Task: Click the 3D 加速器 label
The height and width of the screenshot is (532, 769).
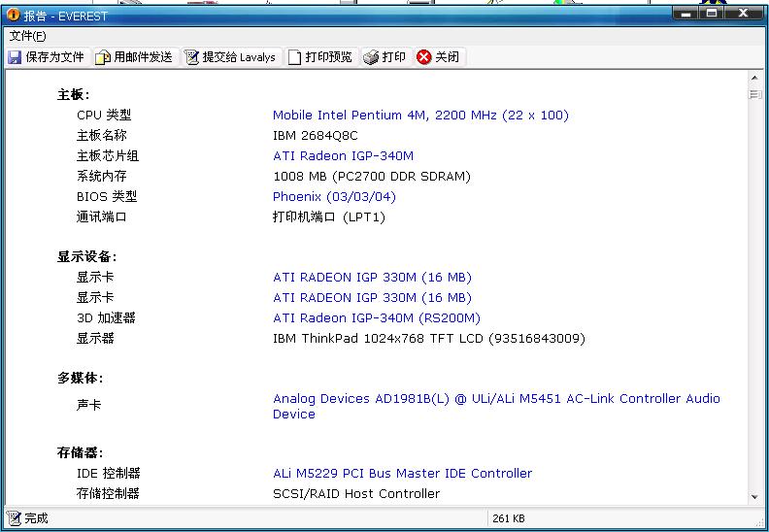Action: coord(106,318)
